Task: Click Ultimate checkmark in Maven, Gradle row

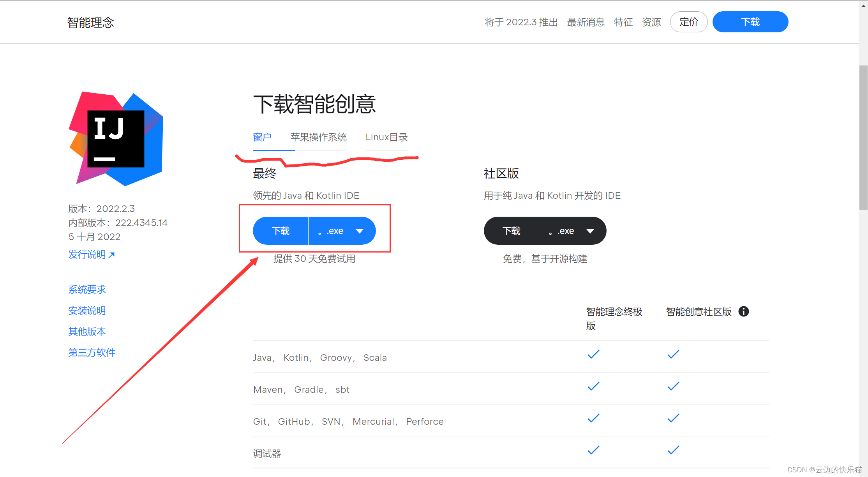Action: tap(593, 386)
